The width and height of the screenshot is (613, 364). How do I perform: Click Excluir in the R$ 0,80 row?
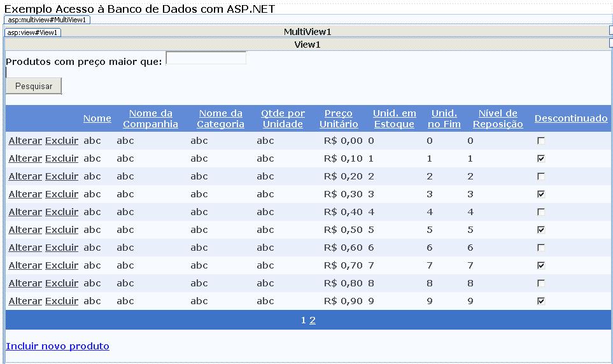62,283
